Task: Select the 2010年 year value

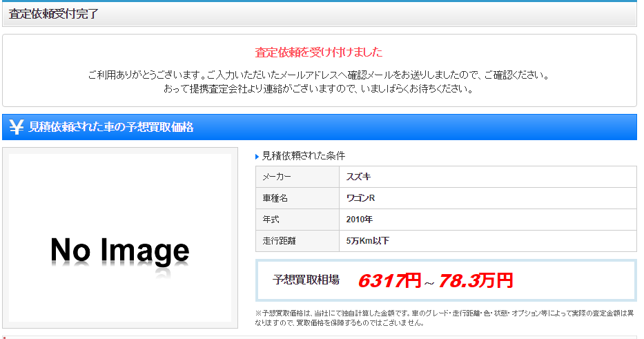Action: 359,220
